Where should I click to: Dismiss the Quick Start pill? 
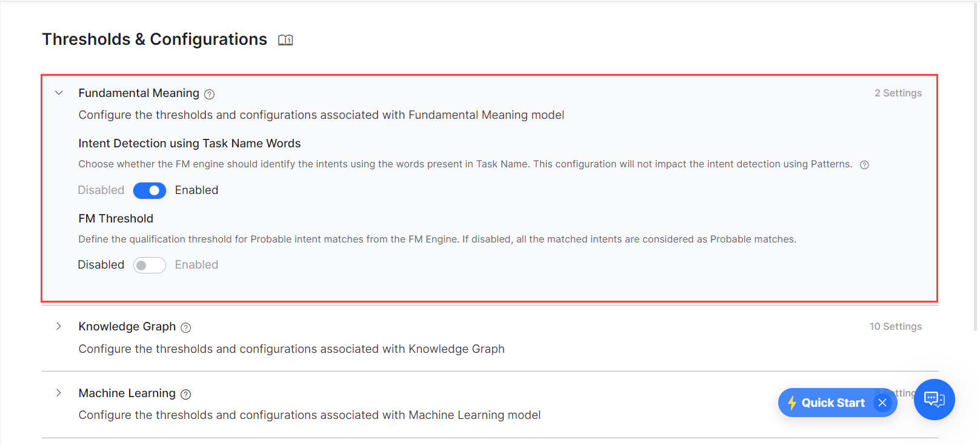point(882,403)
